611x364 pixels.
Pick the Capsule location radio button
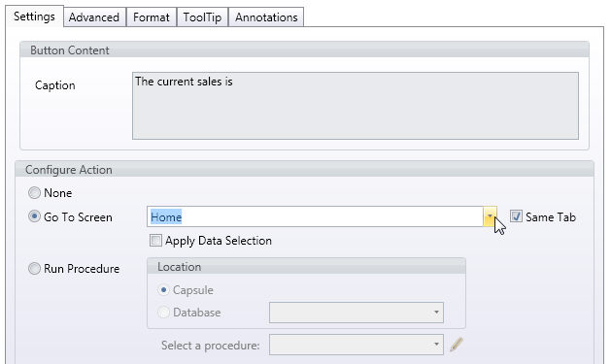pos(163,290)
